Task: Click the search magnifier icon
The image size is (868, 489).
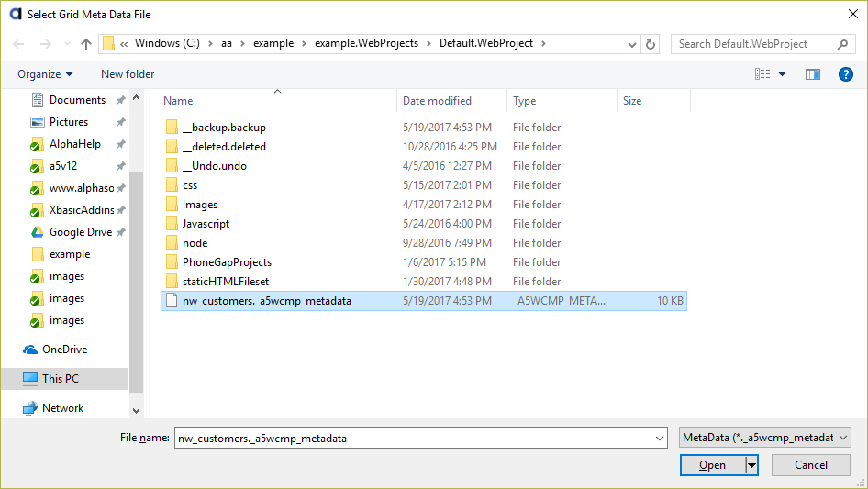Action: tap(842, 44)
